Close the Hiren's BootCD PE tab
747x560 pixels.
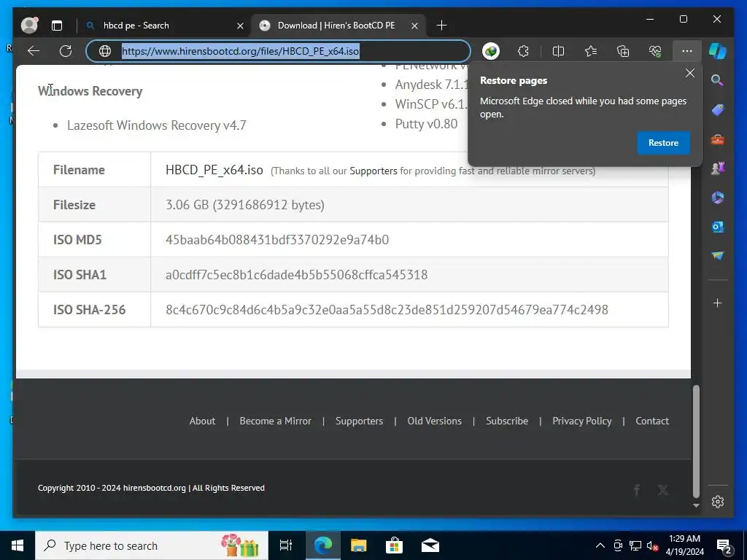point(414,26)
